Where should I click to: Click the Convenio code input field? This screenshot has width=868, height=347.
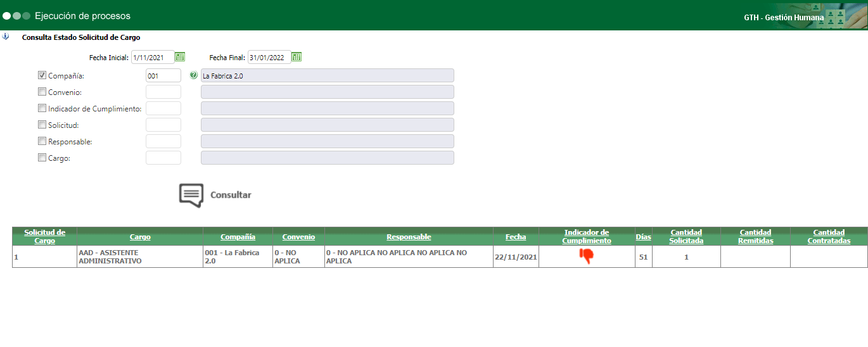(x=163, y=92)
